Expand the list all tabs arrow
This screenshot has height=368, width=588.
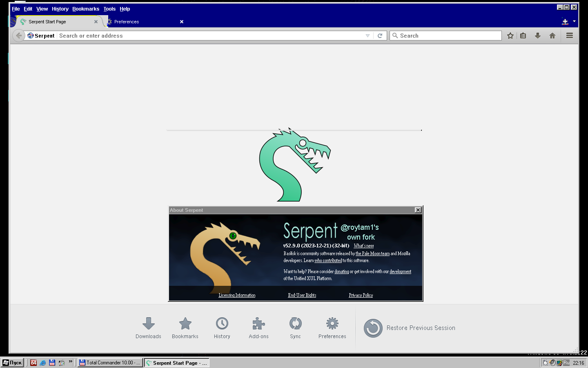point(574,21)
